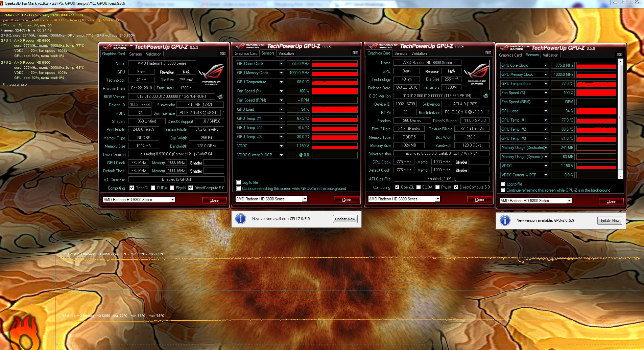Open the Memory Usage (Dedicated) sensor dropdown
Viewport: 644px width, 350px height.
point(546,148)
